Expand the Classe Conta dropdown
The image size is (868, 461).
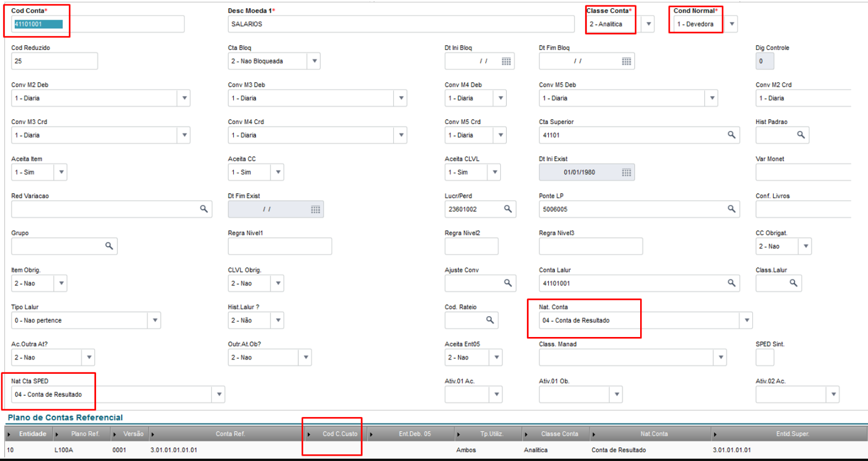[648, 24]
